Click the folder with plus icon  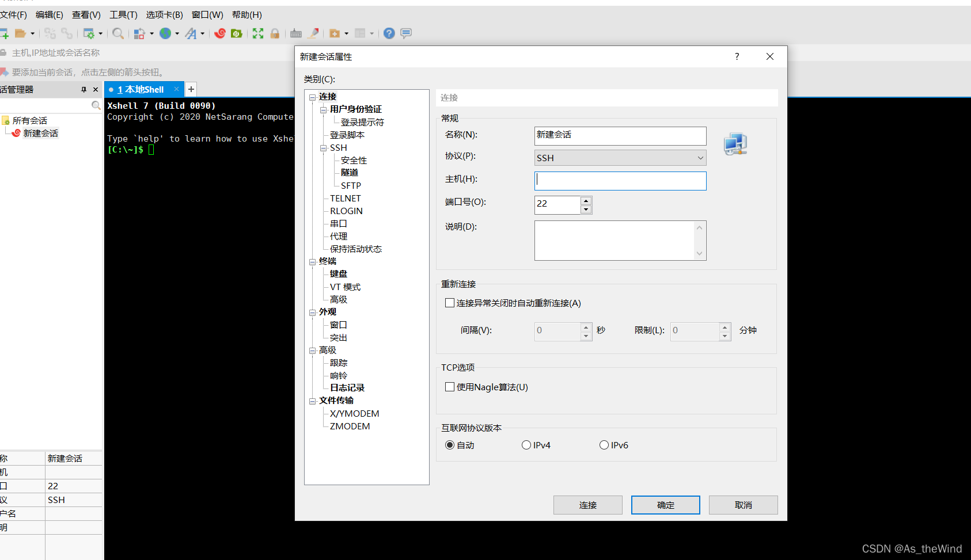click(335, 33)
